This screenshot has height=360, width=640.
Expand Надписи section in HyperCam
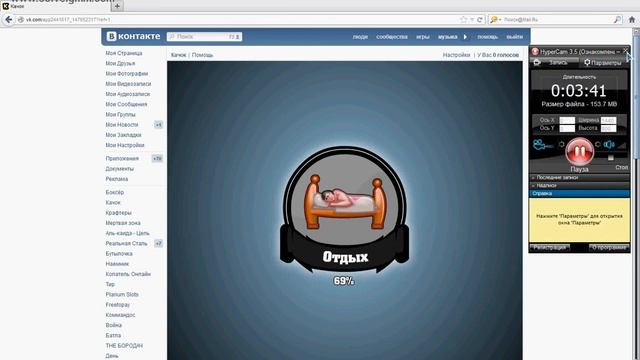tap(579, 185)
